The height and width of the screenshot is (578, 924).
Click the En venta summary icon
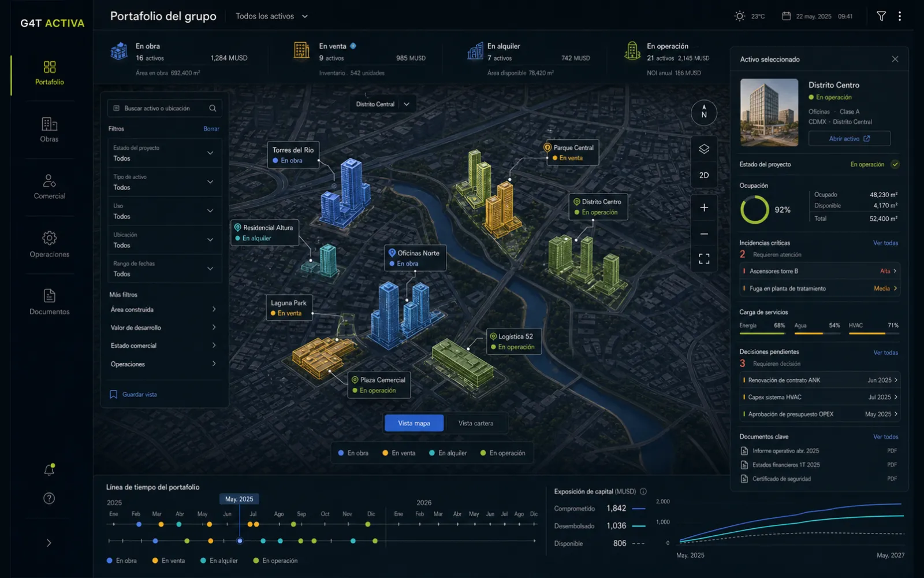pyautogui.click(x=301, y=50)
